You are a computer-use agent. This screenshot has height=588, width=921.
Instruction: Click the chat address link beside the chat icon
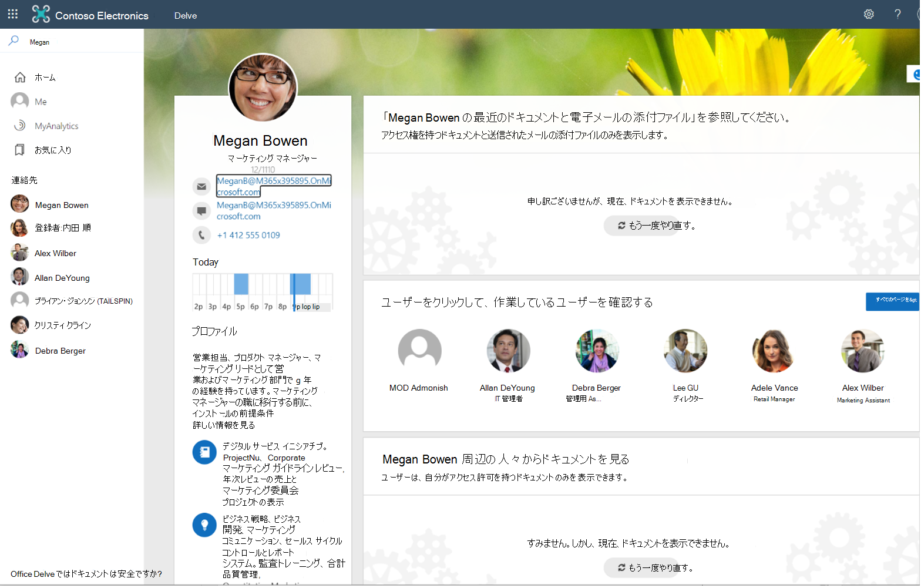click(274, 210)
